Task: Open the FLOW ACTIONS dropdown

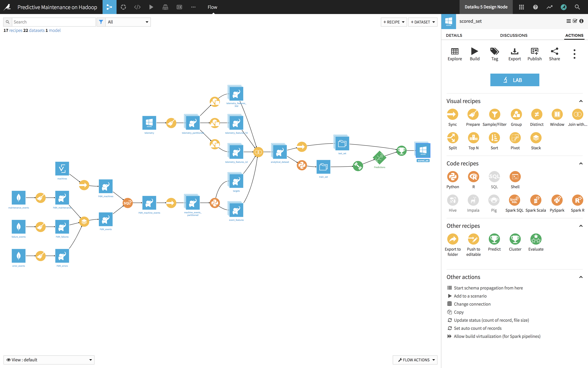Action: pos(415,360)
